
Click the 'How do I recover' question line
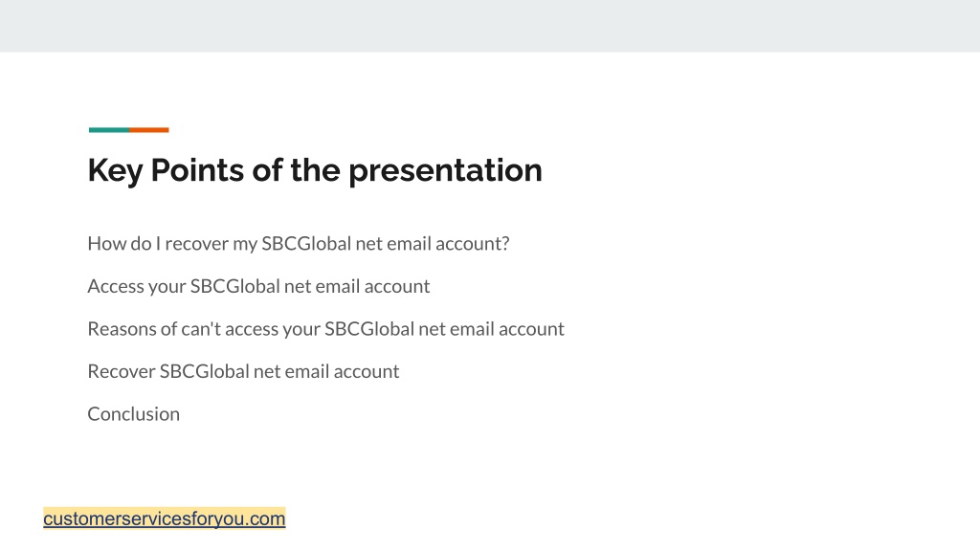(299, 243)
